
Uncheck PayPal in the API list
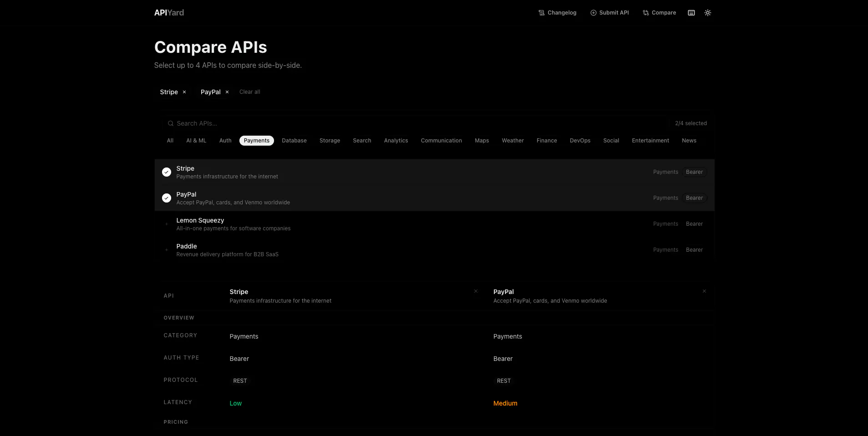pyautogui.click(x=167, y=198)
